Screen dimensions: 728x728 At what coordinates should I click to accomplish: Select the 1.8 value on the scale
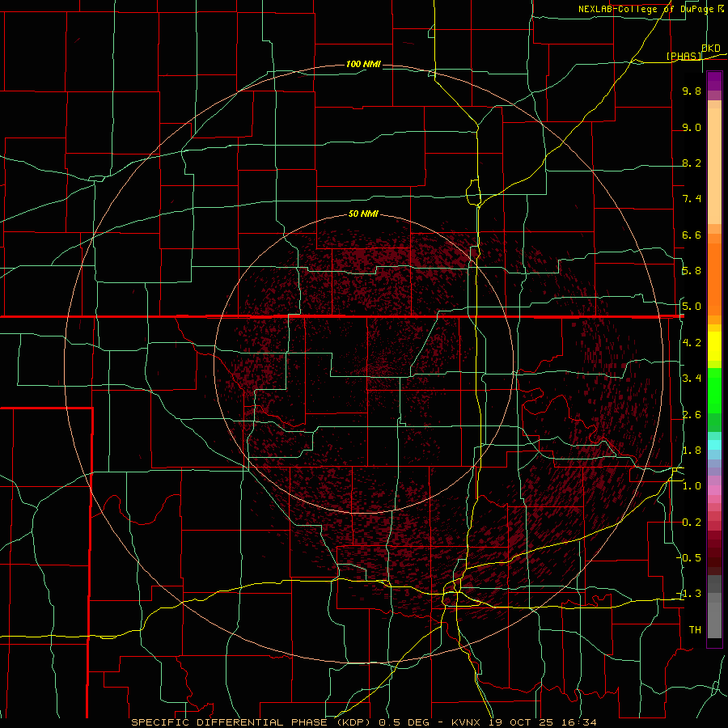point(692,451)
